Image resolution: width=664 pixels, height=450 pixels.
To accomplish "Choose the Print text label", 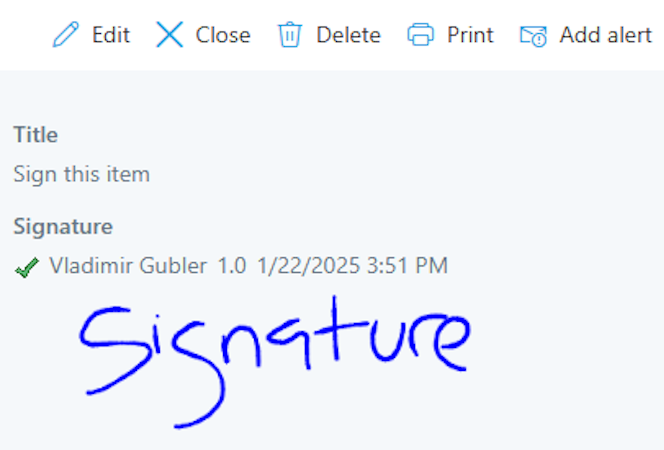I will 470,35.
